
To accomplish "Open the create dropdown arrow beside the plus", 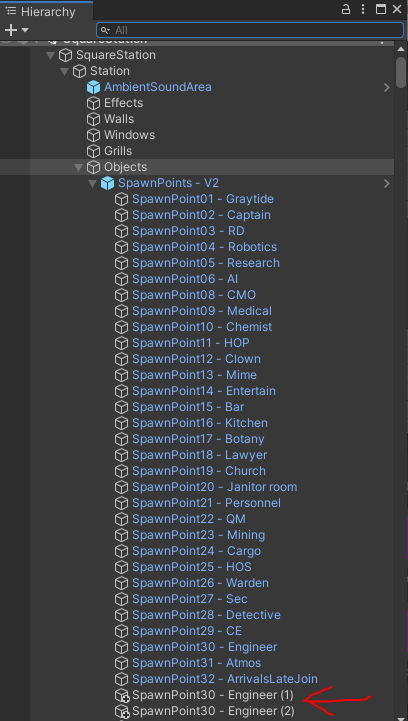I will 25,30.
